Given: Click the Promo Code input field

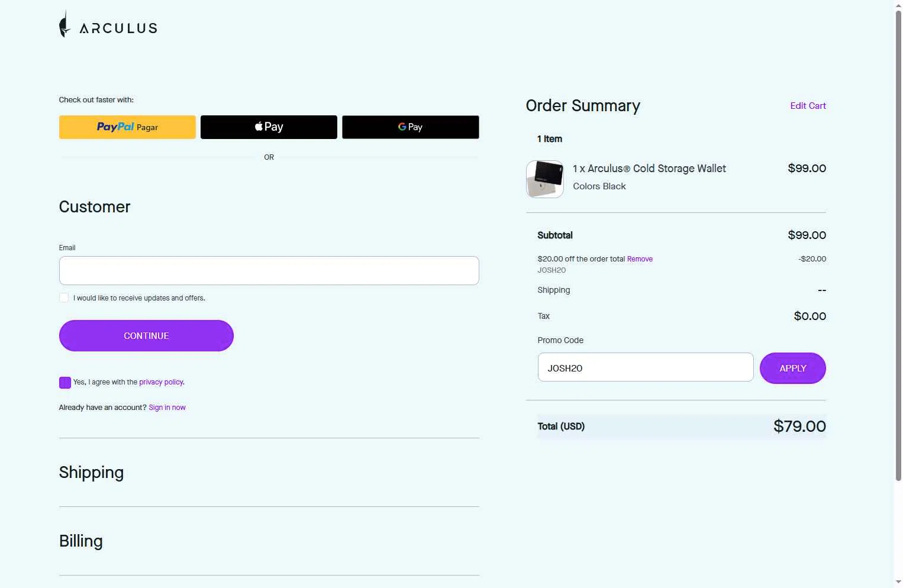Looking at the screenshot, I should (x=646, y=367).
